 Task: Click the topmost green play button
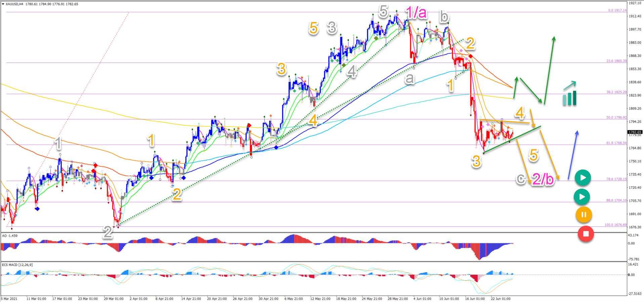pyautogui.click(x=583, y=178)
